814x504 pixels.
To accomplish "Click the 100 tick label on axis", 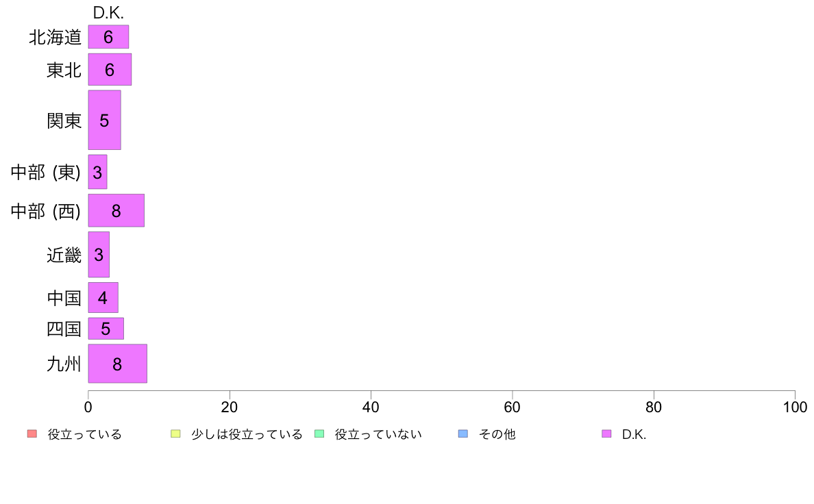I will tap(795, 407).
